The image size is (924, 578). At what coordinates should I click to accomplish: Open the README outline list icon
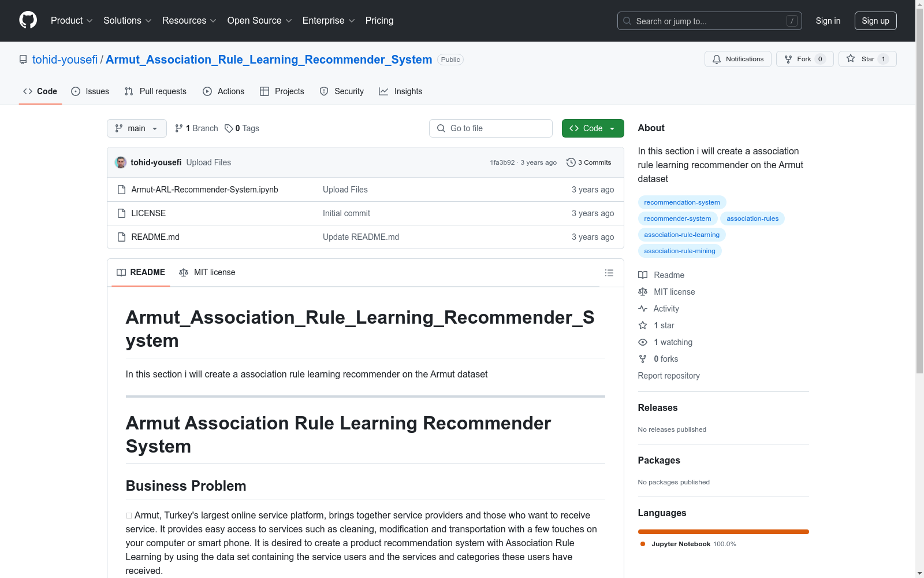609,273
